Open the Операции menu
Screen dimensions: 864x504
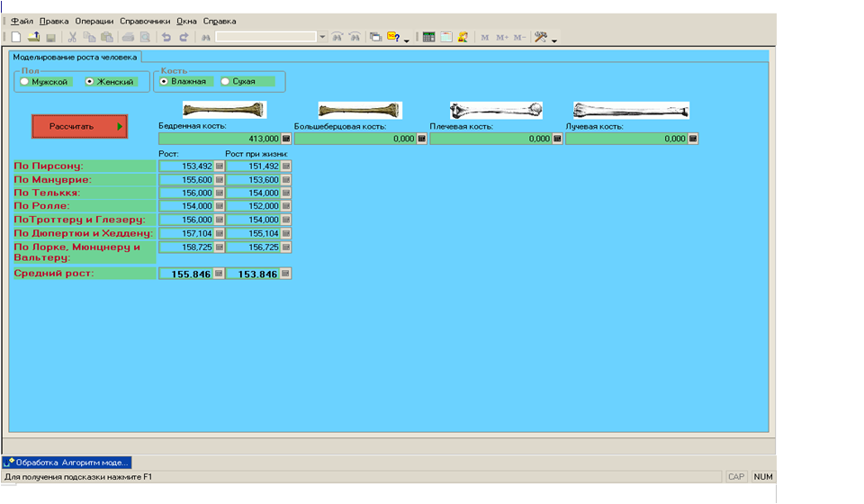click(94, 21)
